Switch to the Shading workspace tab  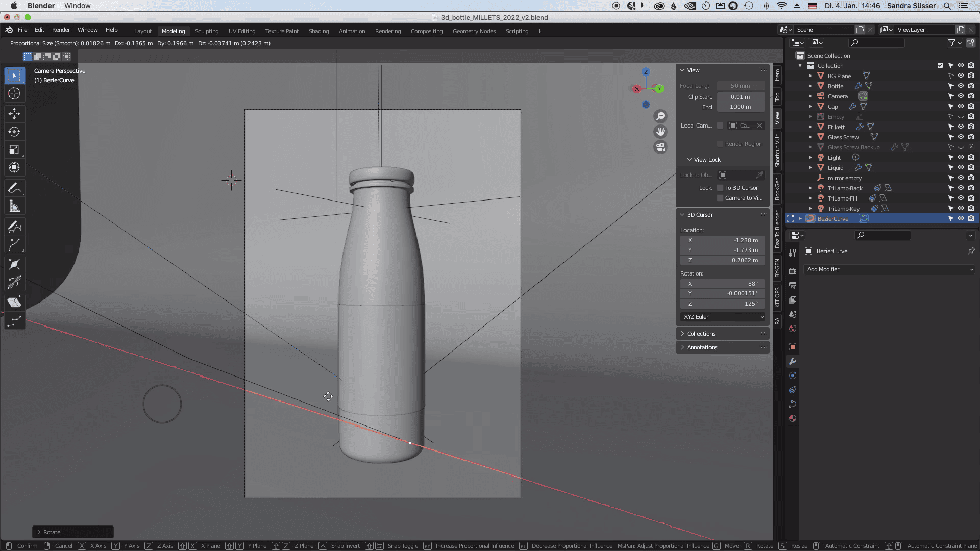[x=318, y=31]
